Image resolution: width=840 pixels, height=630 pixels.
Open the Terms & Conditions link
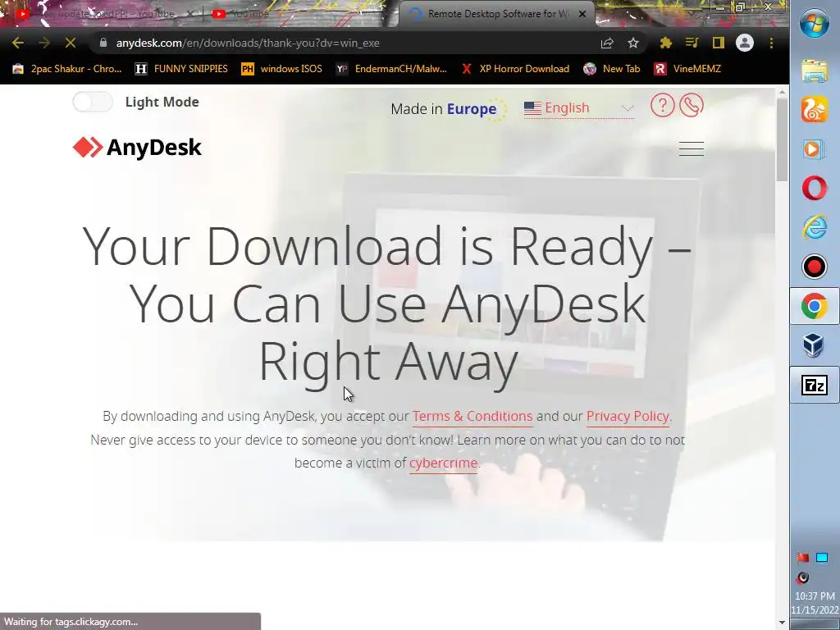(472, 416)
